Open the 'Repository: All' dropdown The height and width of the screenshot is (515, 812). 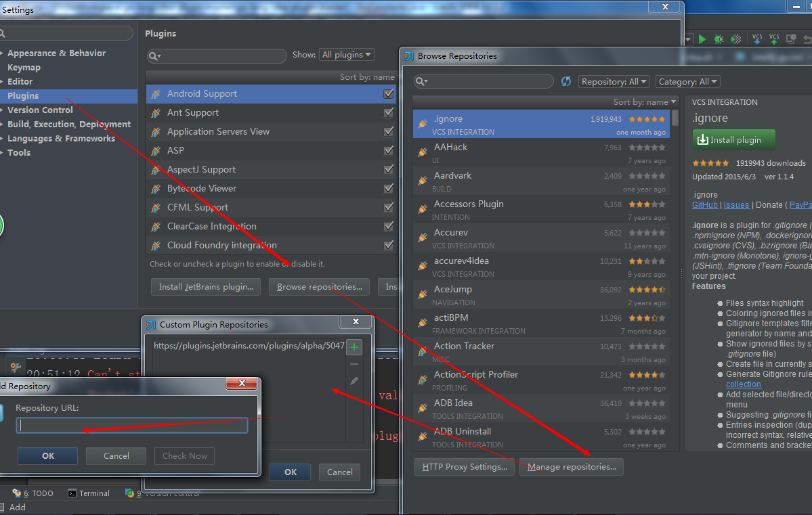pyautogui.click(x=613, y=81)
